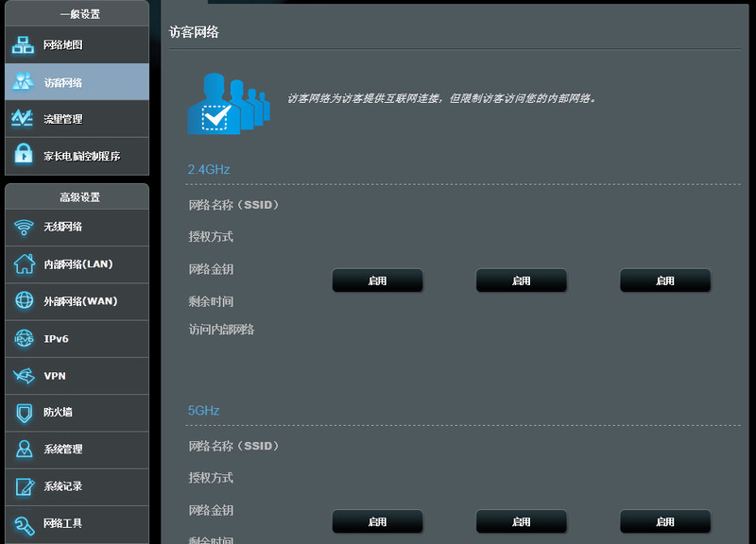Enable the second 2.4GHz guest network

coord(521,280)
